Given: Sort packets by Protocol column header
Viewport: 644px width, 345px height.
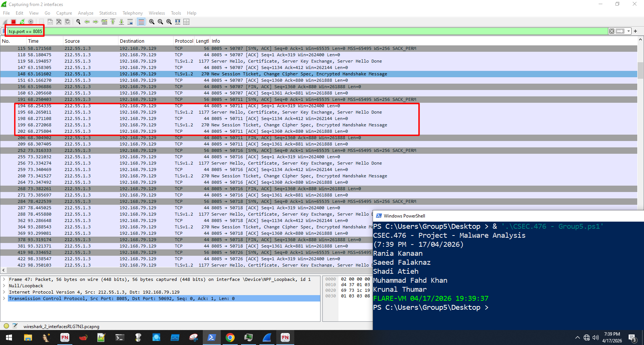Looking at the screenshot, I should (x=184, y=41).
